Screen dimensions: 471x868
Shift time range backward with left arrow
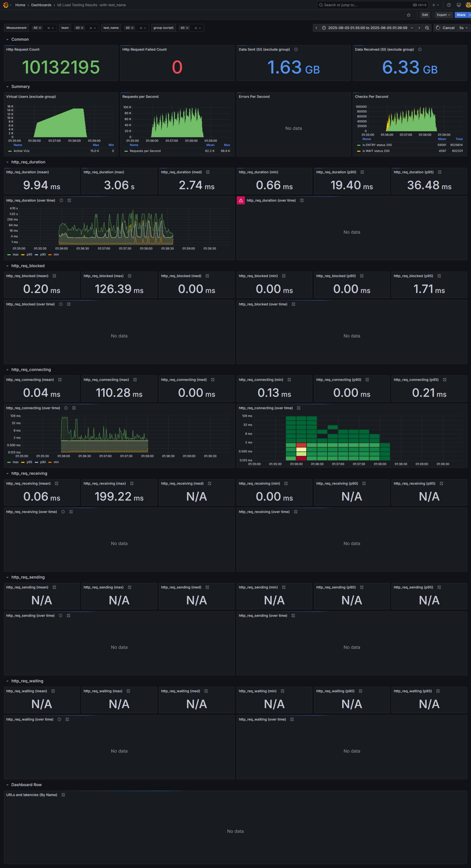(316, 28)
